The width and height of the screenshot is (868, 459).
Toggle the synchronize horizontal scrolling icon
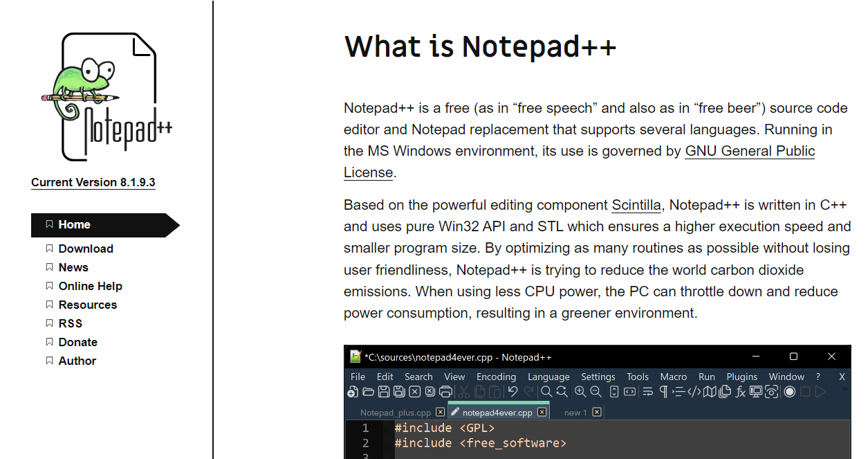click(x=630, y=392)
